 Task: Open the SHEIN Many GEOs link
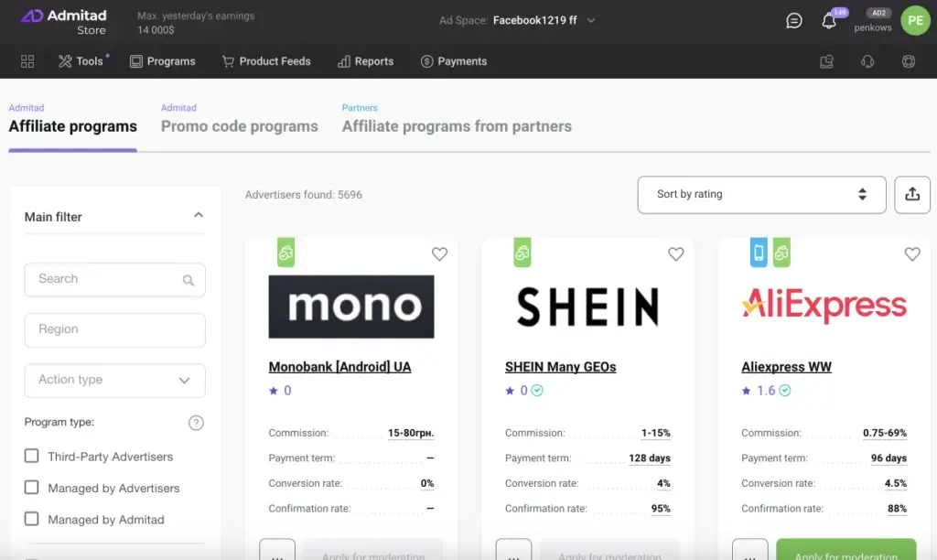(x=561, y=366)
